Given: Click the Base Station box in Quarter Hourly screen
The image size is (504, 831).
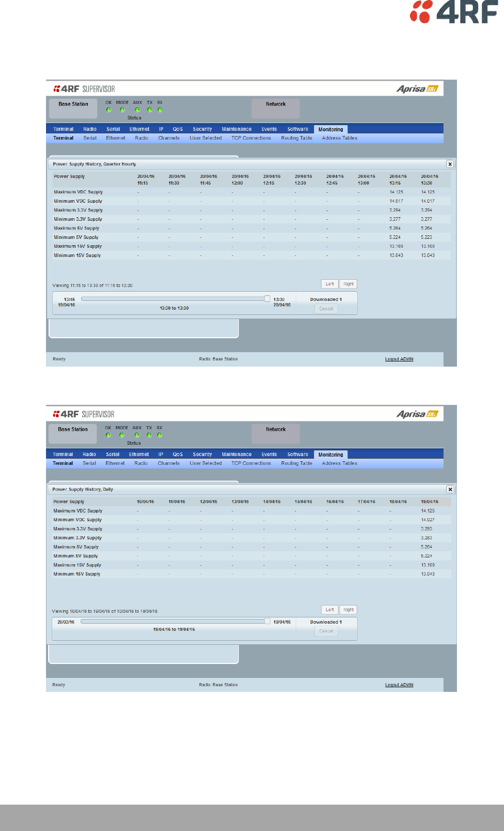Looking at the screenshot, I should coord(73,109).
